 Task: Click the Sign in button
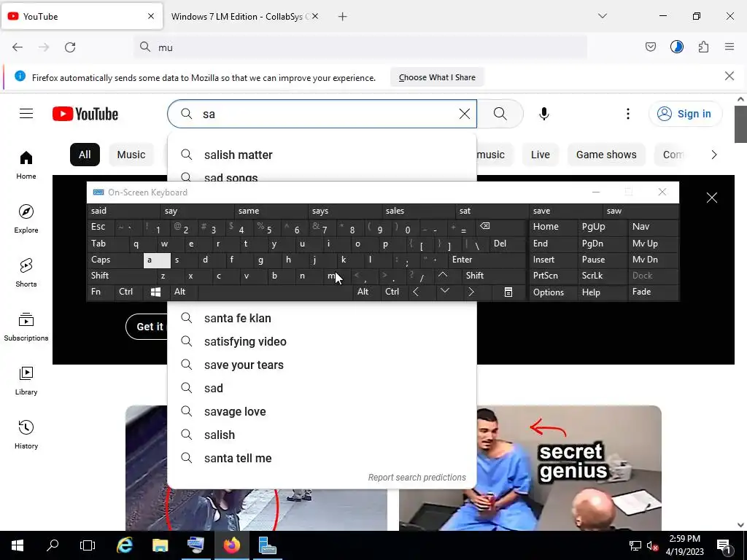click(x=685, y=114)
